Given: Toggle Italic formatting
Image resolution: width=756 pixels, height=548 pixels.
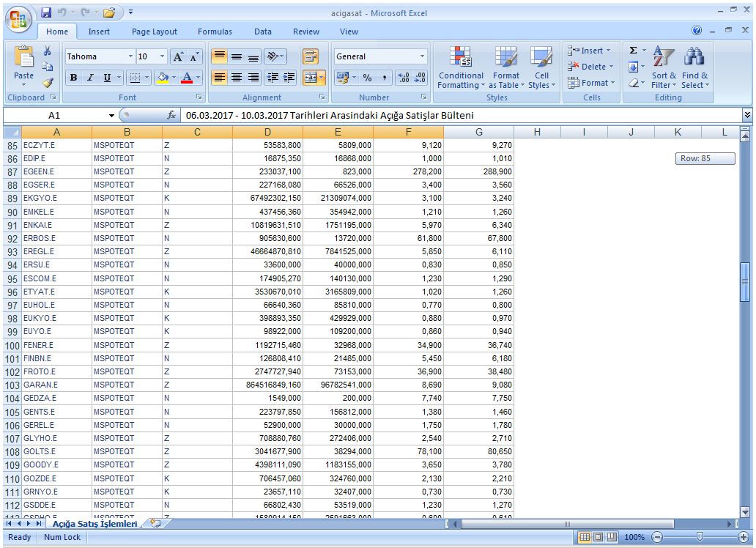Looking at the screenshot, I should [89, 77].
